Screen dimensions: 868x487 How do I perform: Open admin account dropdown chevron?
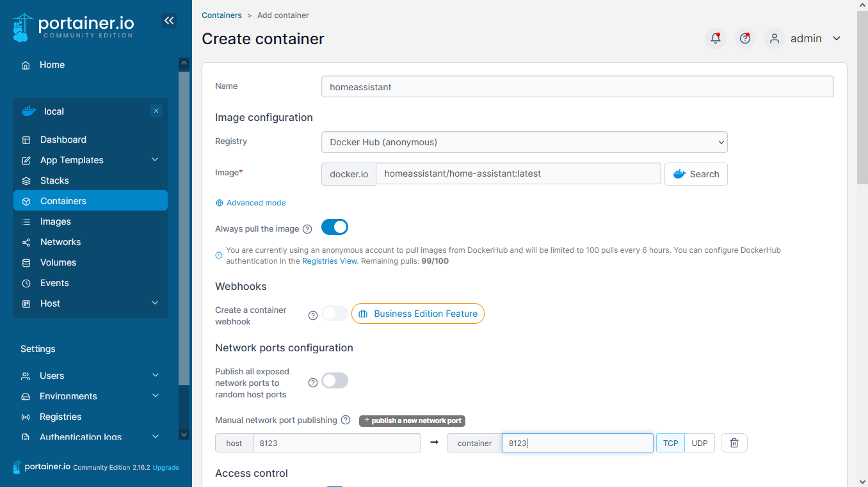point(837,38)
